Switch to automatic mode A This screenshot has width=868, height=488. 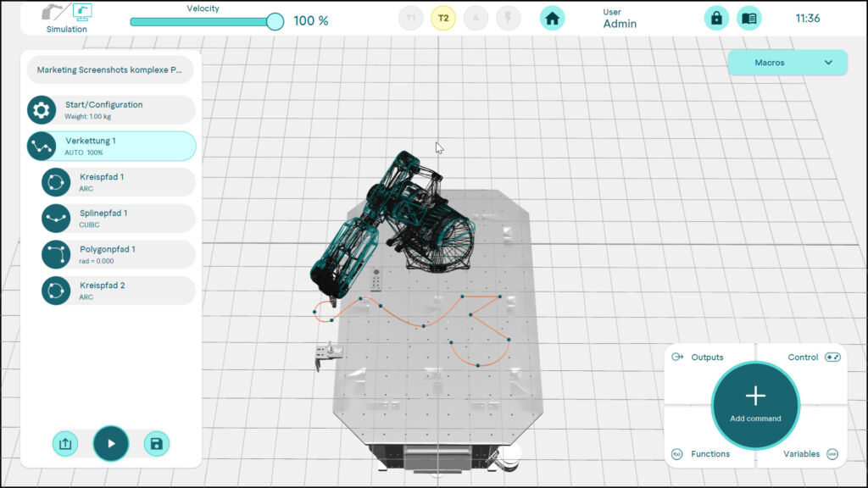tap(476, 18)
